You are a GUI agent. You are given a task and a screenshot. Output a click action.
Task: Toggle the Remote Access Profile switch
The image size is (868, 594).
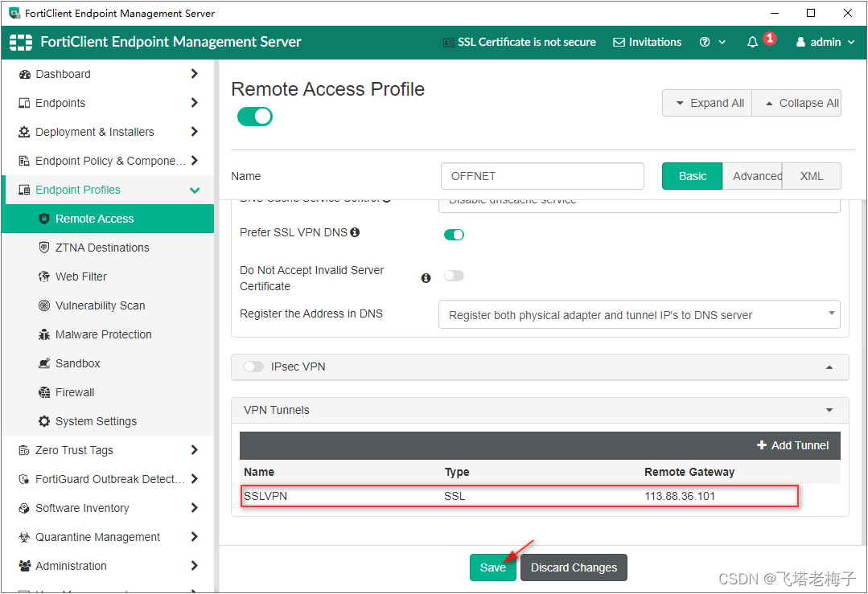click(x=255, y=117)
